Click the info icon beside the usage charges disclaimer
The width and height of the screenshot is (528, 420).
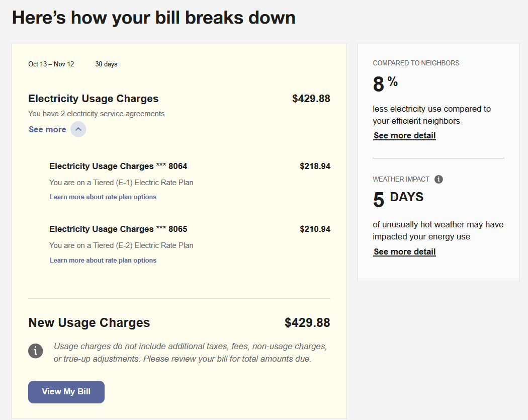pyautogui.click(x=35, y=351)
